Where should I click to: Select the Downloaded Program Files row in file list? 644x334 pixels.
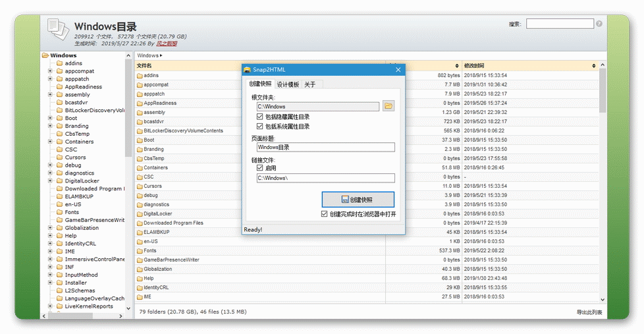tap(367, 223)
